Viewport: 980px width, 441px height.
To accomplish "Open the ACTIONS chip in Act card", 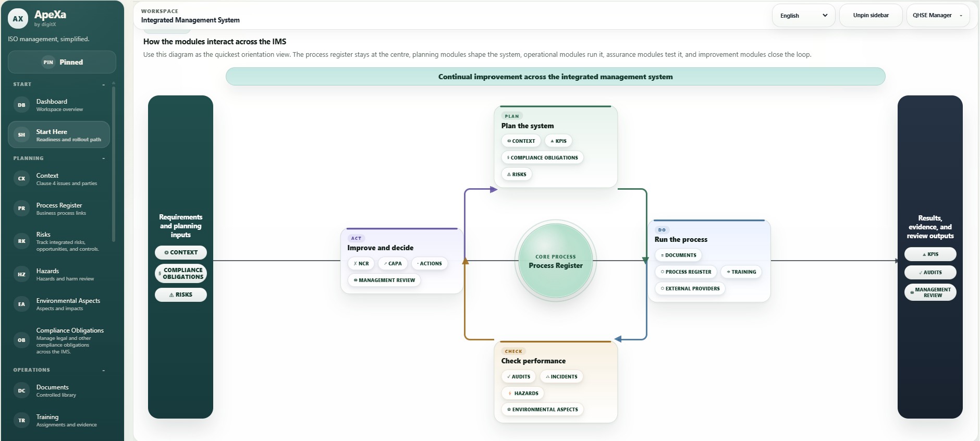I will (x=430, y=263).
